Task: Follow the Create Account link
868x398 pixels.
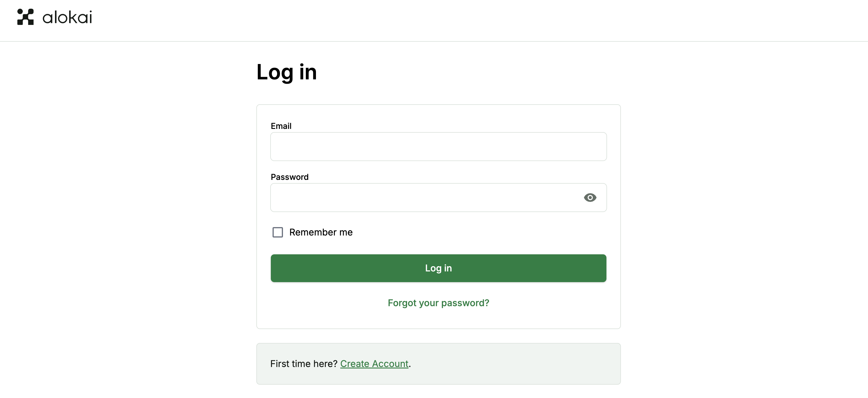Action: pyautogui.click(x=374, y=364)
